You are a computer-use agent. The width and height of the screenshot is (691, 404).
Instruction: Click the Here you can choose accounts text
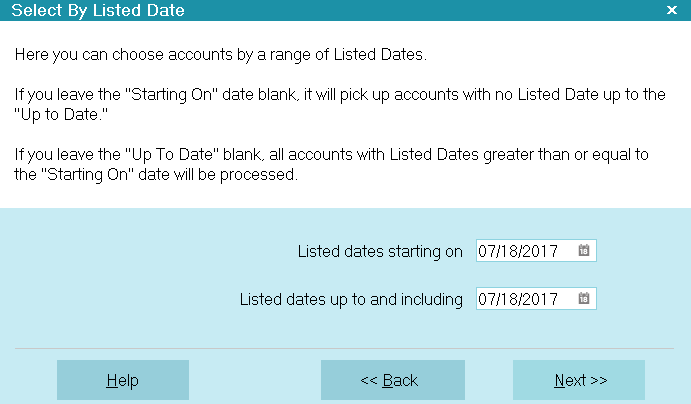[221, 55]
